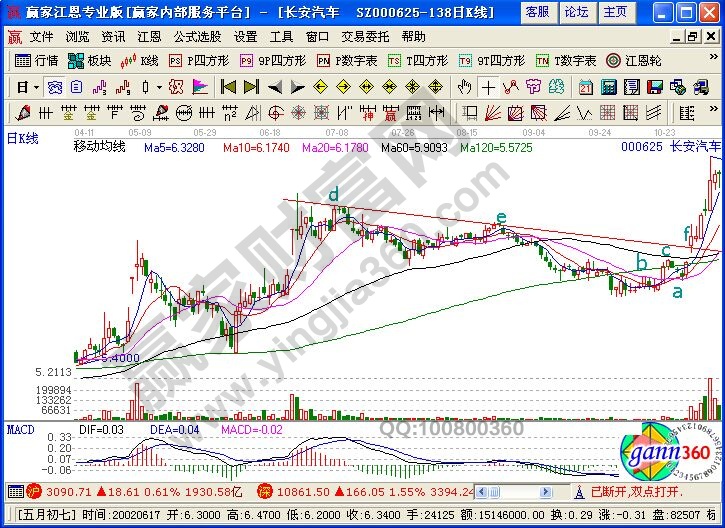Switch to K线 candlestick chart view
This screenshot has width=725, height=528.
pyautogui.click(x=141, y=60)
